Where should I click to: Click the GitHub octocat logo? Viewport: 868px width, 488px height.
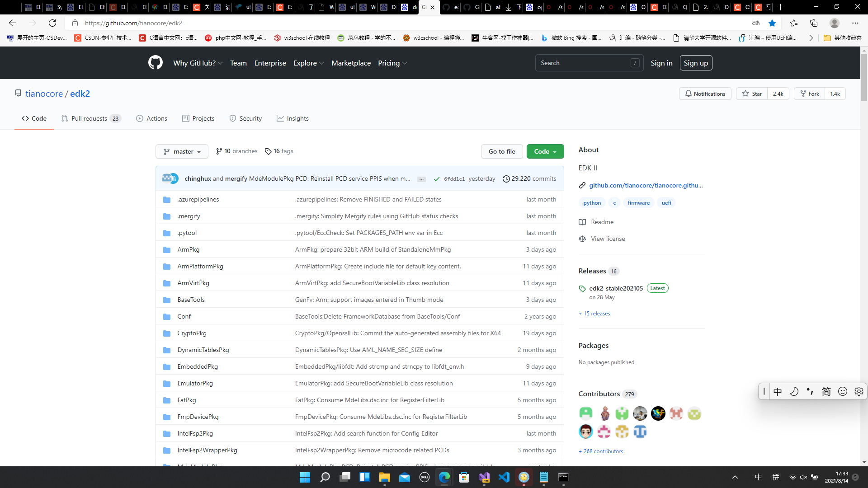point(155,63)
